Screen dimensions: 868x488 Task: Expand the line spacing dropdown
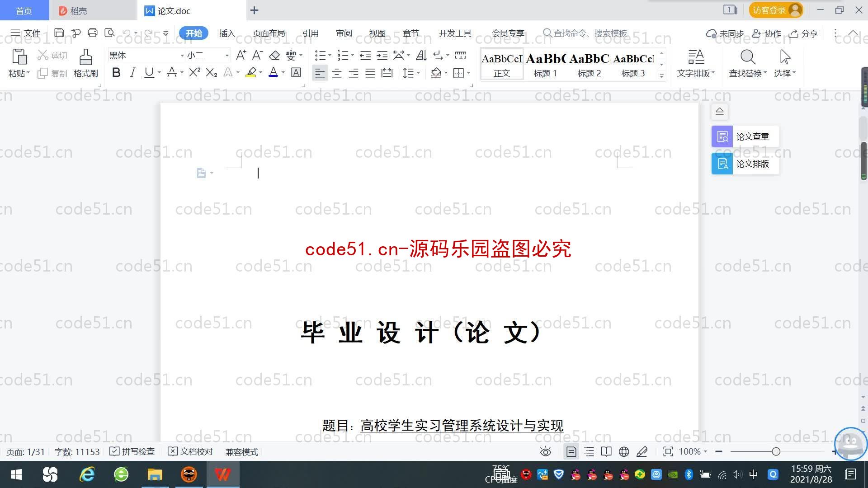coord(419,73)
